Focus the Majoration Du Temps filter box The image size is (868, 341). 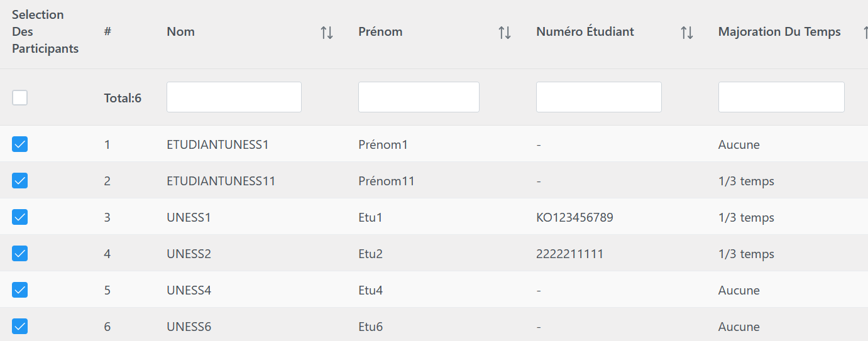coord(781,97)
